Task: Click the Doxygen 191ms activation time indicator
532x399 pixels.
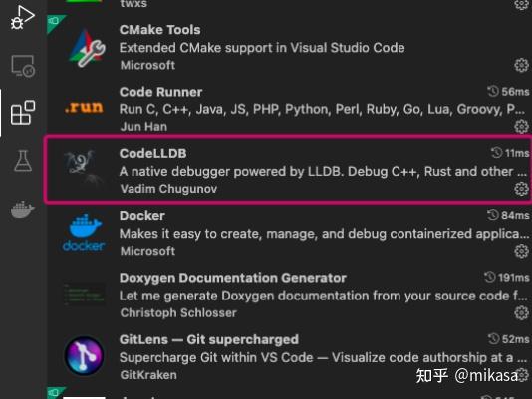Action: point(506,278)
